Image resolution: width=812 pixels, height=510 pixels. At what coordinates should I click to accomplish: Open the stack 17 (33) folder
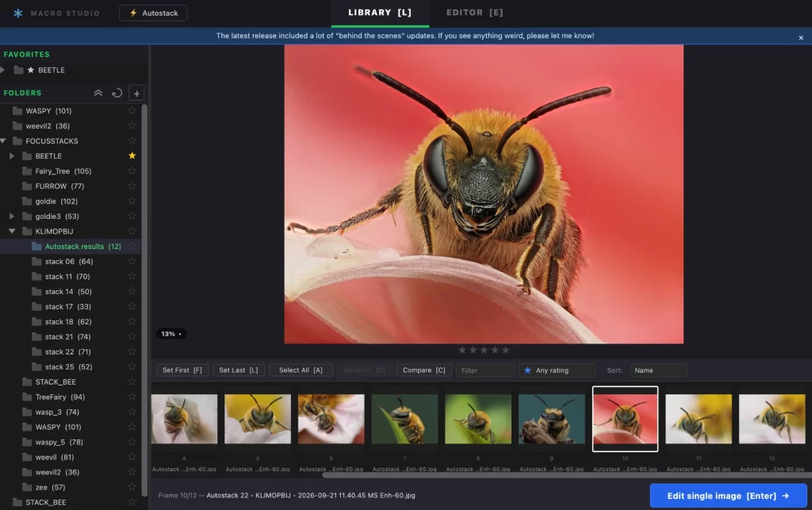pyautogui.click(x=68, y=306)
